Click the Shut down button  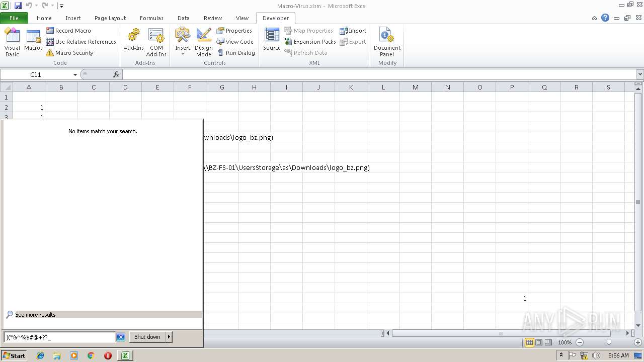click(x=147, y=337)
